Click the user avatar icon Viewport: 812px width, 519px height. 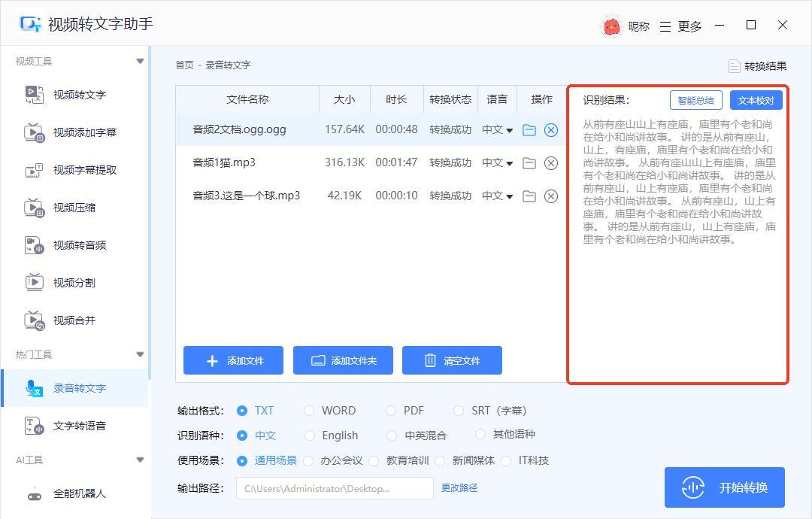pyautogui.click(x=612, y=26)
